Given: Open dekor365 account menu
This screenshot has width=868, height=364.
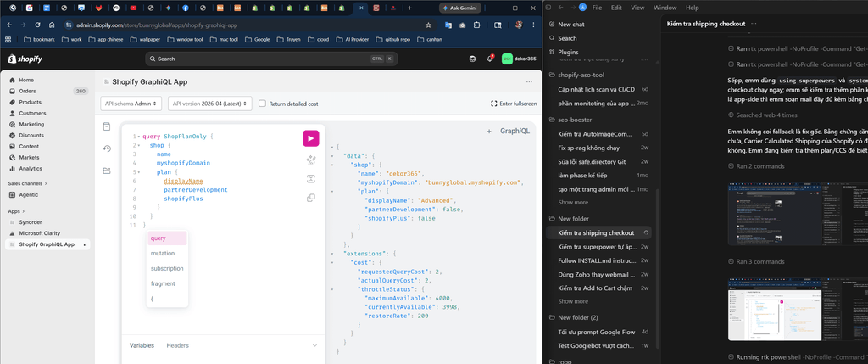Looking at the screenshot, I should point(519,59).
